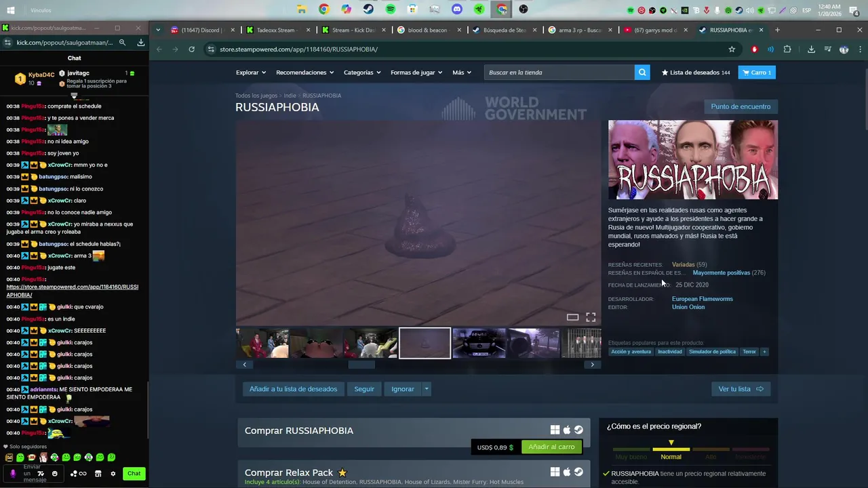
Task: Open the Carro cart with 1 item
Action: (x=757, y=73)
